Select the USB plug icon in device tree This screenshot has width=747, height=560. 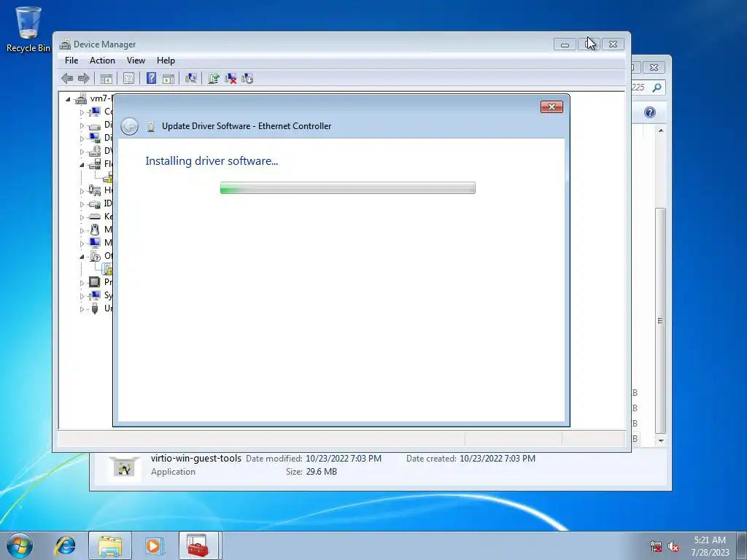point(95,308)
